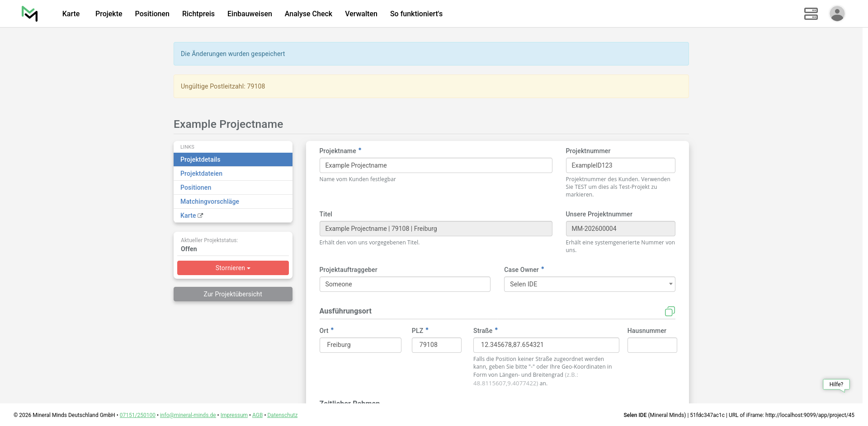Click into the PLZ field
Image resolution: width=868 pixels, height=426 pixels.
coord(436,345)
